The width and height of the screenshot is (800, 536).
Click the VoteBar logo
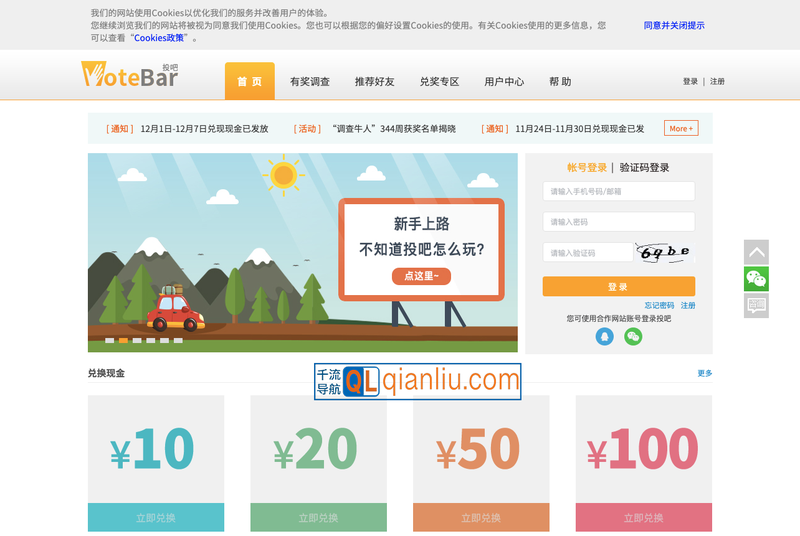click(x=130, y=75)
